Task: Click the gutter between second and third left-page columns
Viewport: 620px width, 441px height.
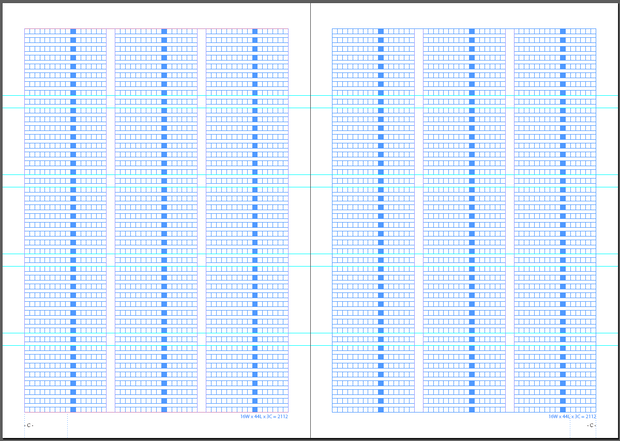Action: pos(202,220)
